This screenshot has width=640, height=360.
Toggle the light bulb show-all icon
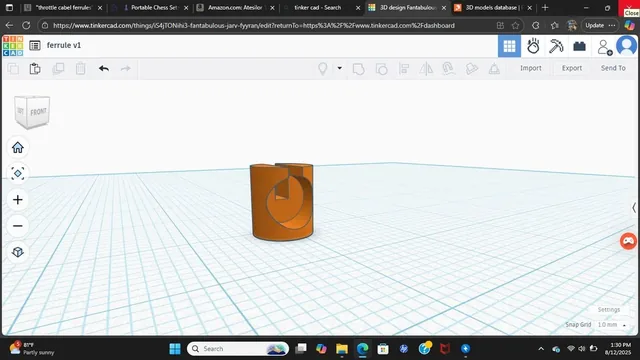322,69
